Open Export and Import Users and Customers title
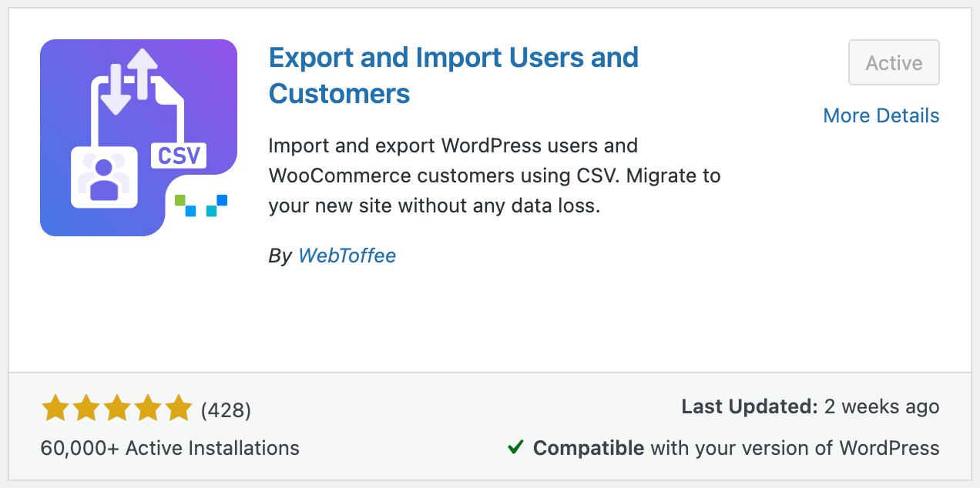Image resolution: width=980 pixels, height=488 pixels. (453, 75)
